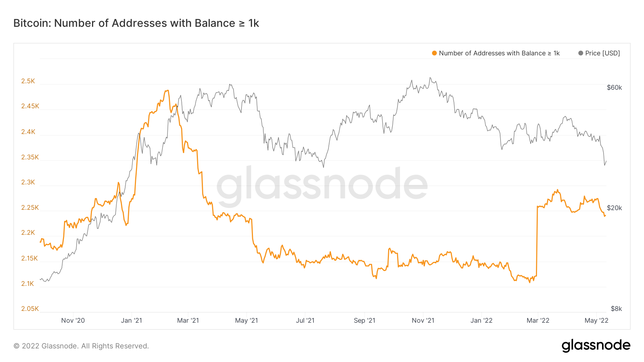Click the chart title 'Bitcoin: Number of Addresses'

[x=136, y=23]
